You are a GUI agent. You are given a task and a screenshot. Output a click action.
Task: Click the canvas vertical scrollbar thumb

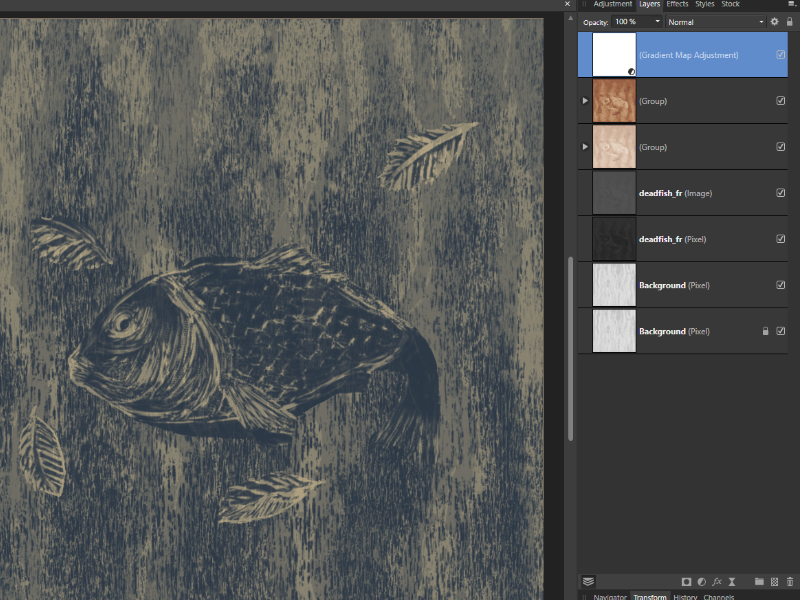coord(570,348)
